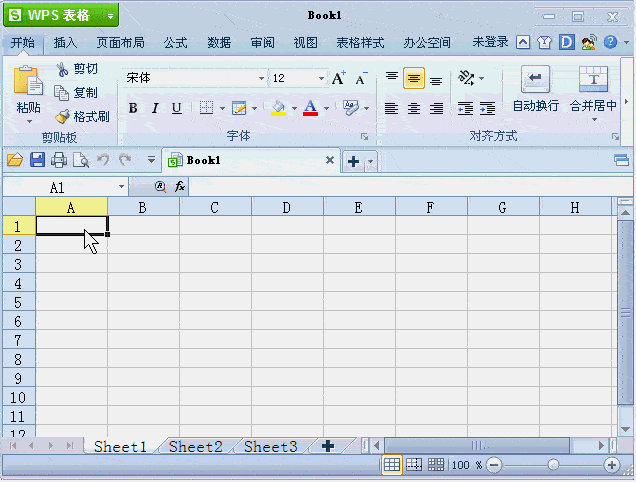Open file with the folder icon
Screen dimensions: 636x482
15,160
